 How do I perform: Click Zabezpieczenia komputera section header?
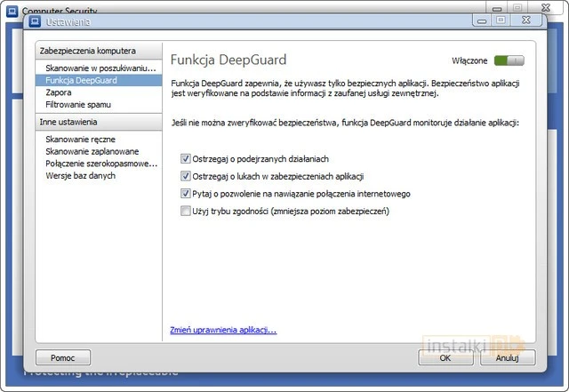99,51
